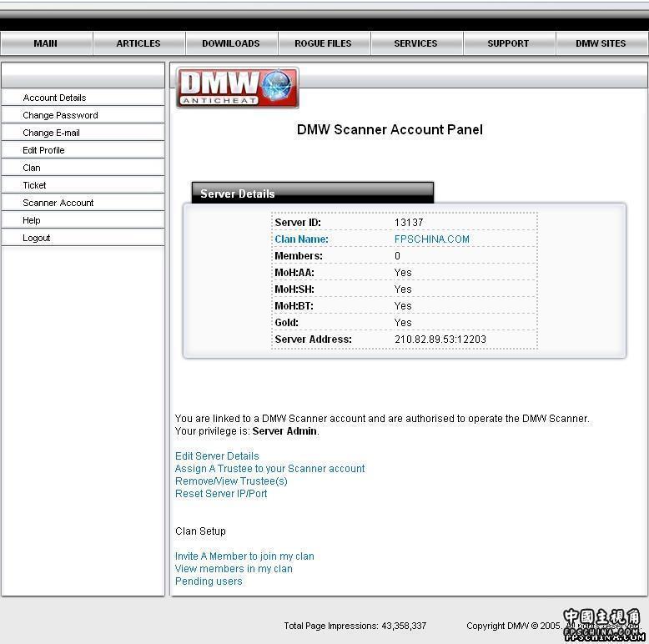Open Edit Profile from sidebar
This screenshot has width=649, height=644.
[83, 150]
